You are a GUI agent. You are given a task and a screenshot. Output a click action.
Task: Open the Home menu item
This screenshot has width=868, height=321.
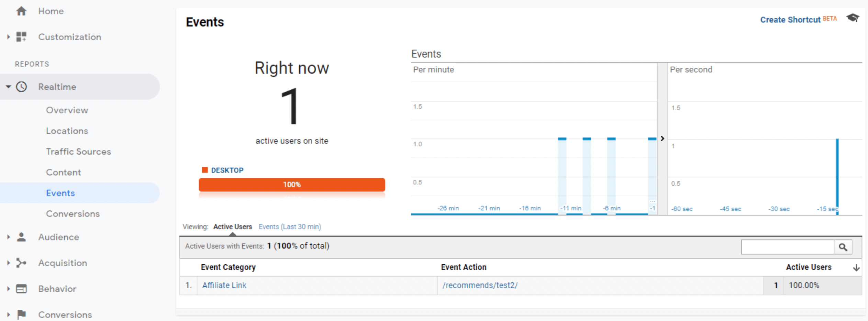point(51,11)
